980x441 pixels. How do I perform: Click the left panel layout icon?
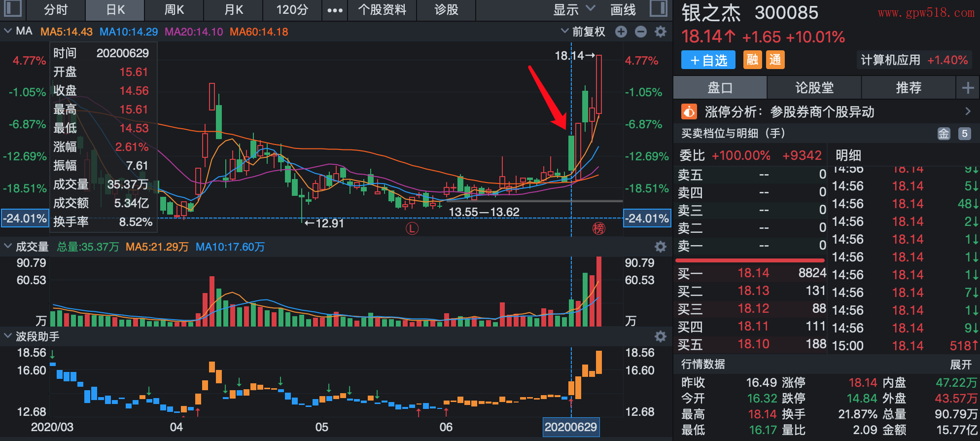click(12, 9)
